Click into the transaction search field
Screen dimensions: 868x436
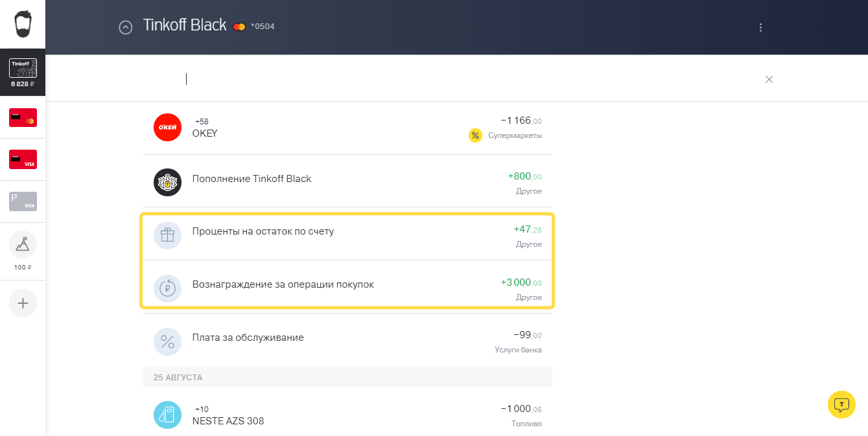click(454, 79)
